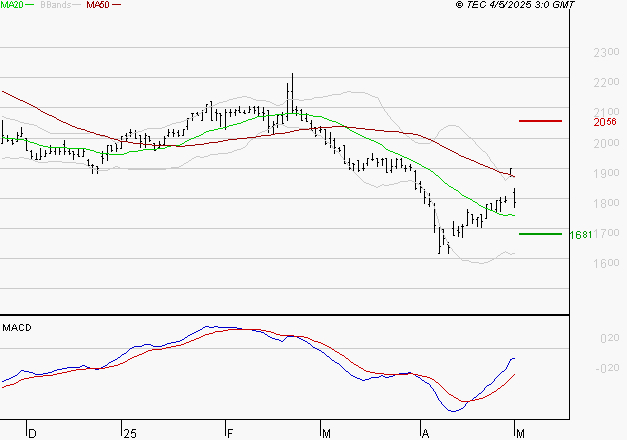
Task: Click the MACD 020 axis label
Action: click(610, 338)
